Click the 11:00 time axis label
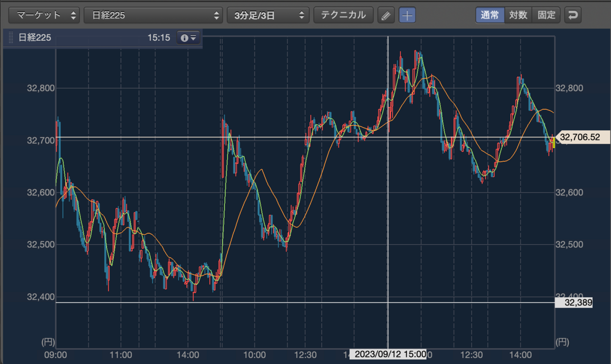This screenshot has width=611, height=364. pyautogui.click(x=121, y=354)
